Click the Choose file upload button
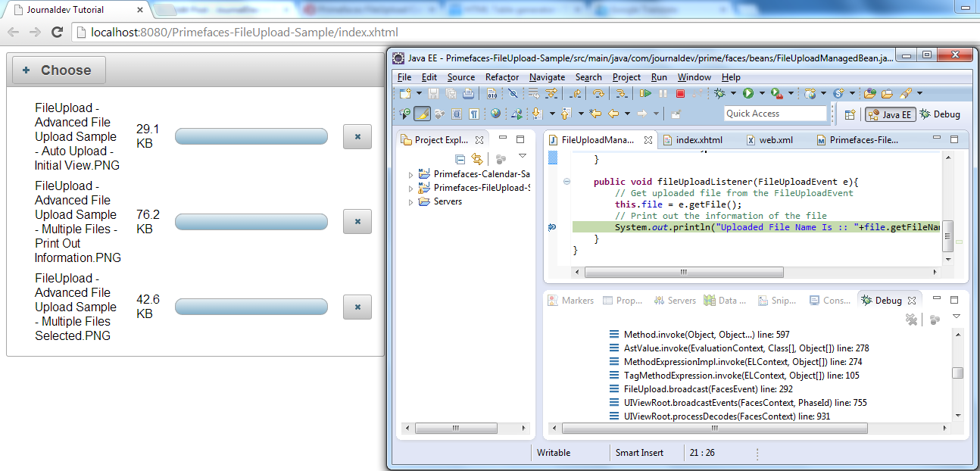The height and width of the screenshot is (471, 980). coord(58,70)
